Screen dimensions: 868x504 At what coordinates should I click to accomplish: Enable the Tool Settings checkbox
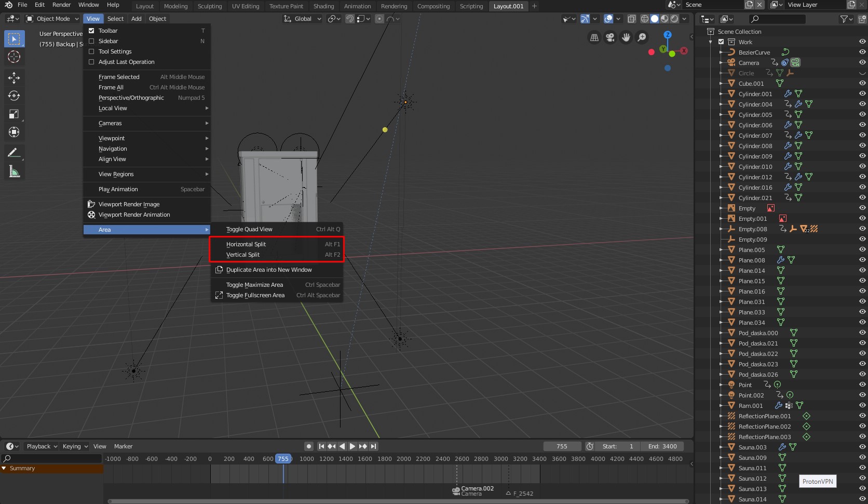pyautogui.click(x=91, y=51)
